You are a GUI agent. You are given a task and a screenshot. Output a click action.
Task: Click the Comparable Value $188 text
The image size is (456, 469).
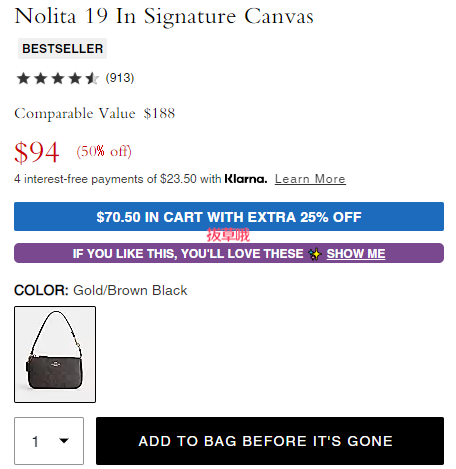[94, 113]
